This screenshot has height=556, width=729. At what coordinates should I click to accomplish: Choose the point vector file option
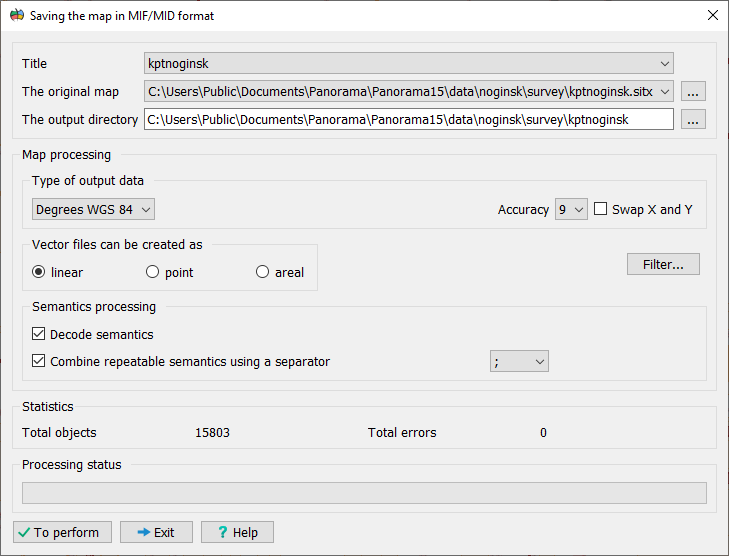pos(153,272)
